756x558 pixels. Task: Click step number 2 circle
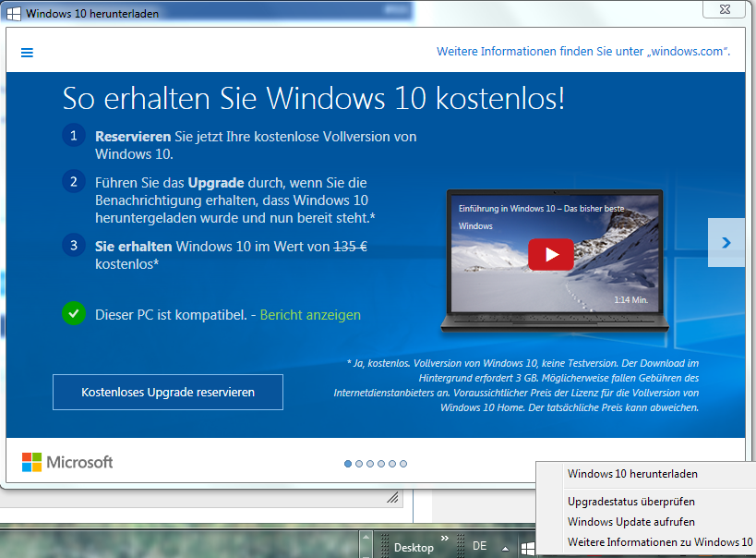(x=74, y=181)
